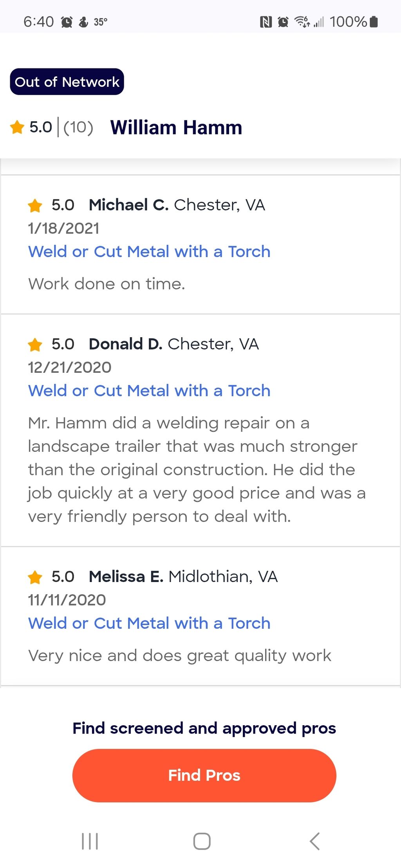Screen dimensions: 401x868
Task: Tap the battery icon in status bar
Action: point(374,22)
